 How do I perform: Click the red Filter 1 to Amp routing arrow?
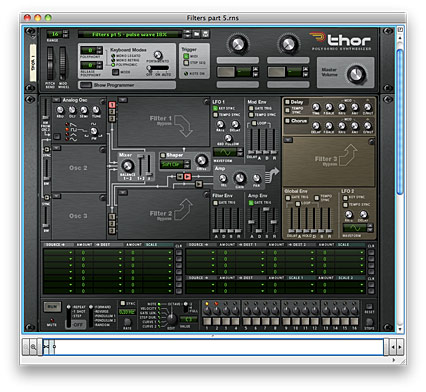(x=188, y=176)
